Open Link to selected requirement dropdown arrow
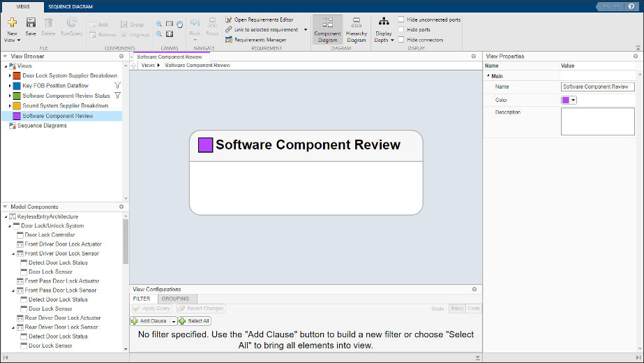Image resolution: width=644 pixels, height=363 pixels. click(306, 29)
